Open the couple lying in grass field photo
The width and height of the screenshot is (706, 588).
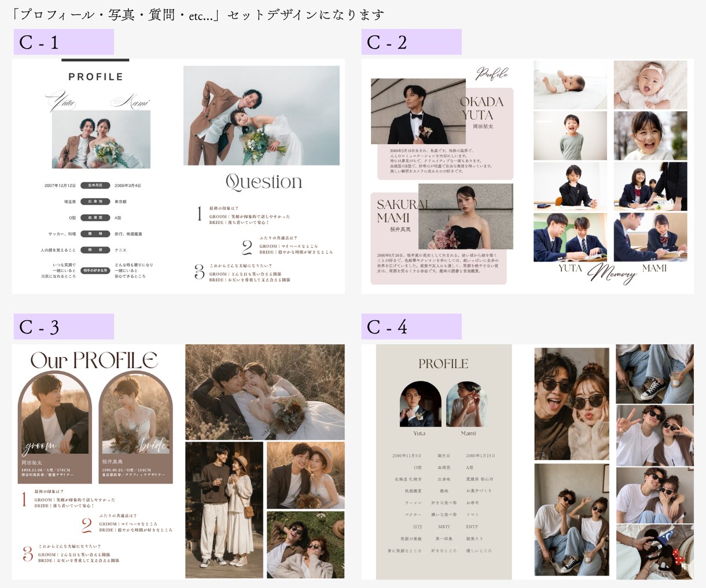265,392
